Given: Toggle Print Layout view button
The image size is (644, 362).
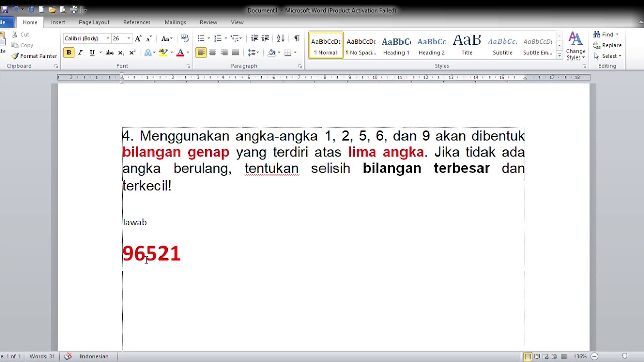Looking at the screenshot, I should [x=527, y=356].
